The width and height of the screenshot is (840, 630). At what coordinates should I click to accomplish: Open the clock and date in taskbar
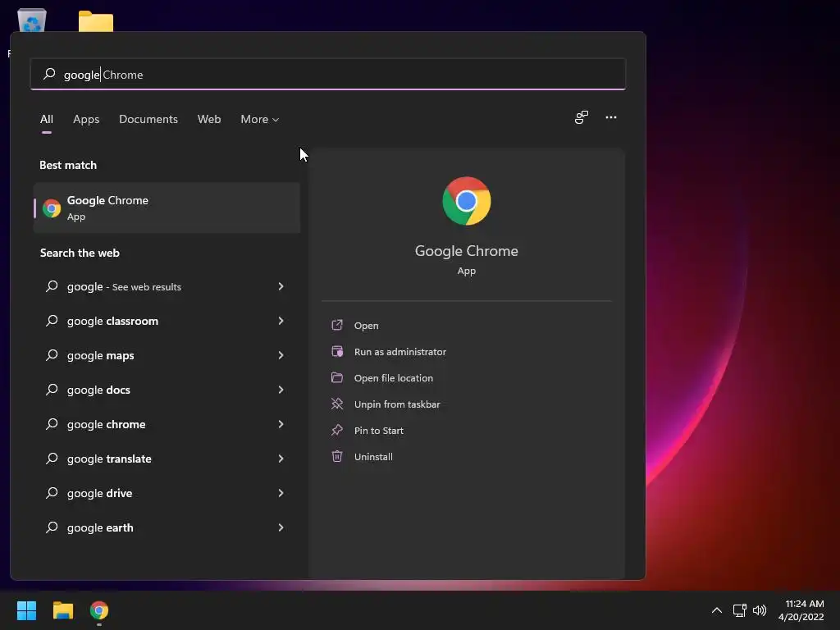(801, 610)
